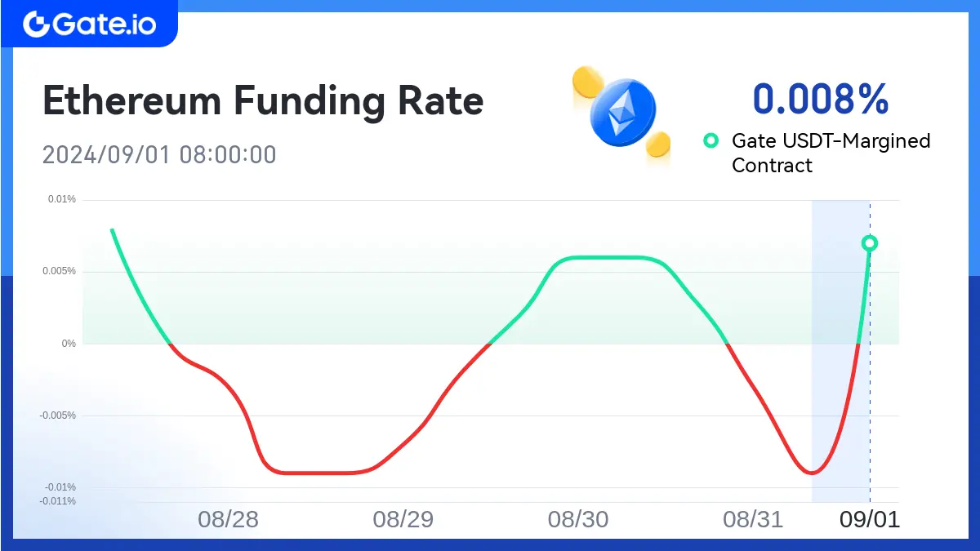Viewport: 980px width, 551px height.
Task: Click the green legend circle marker
Action: [x=710, y=140]
